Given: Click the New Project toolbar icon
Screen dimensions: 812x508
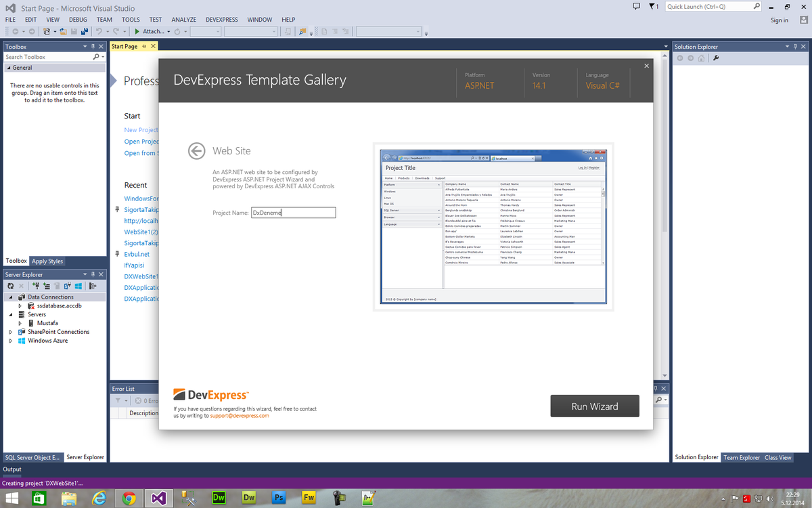Looking at the screenshot, I should pyautogui.click(x=47, y=31).
